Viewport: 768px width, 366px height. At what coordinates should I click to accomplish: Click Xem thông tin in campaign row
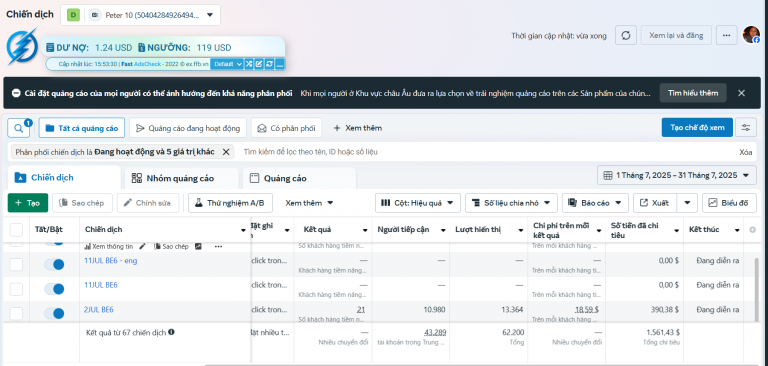109,246
